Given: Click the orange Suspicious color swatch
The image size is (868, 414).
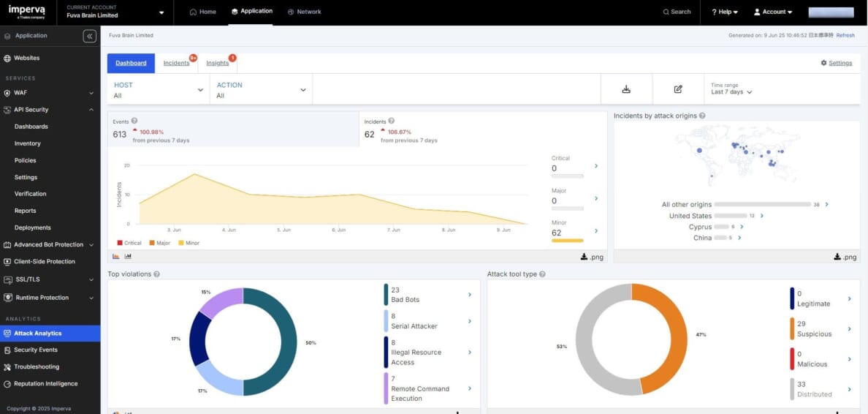Looking at the screenshot, I should 792,328.
